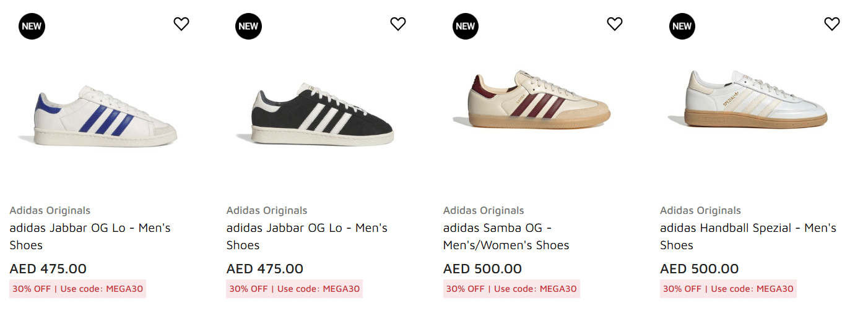
Task: Add the Samba OG to wishlist via heart
Action: [x=614, y=24]
